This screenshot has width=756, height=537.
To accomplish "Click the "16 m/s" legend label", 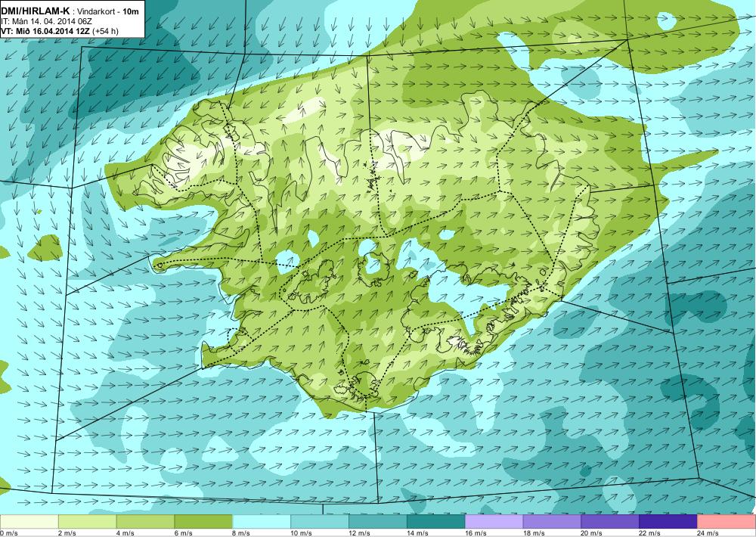I will pos(476,533).
